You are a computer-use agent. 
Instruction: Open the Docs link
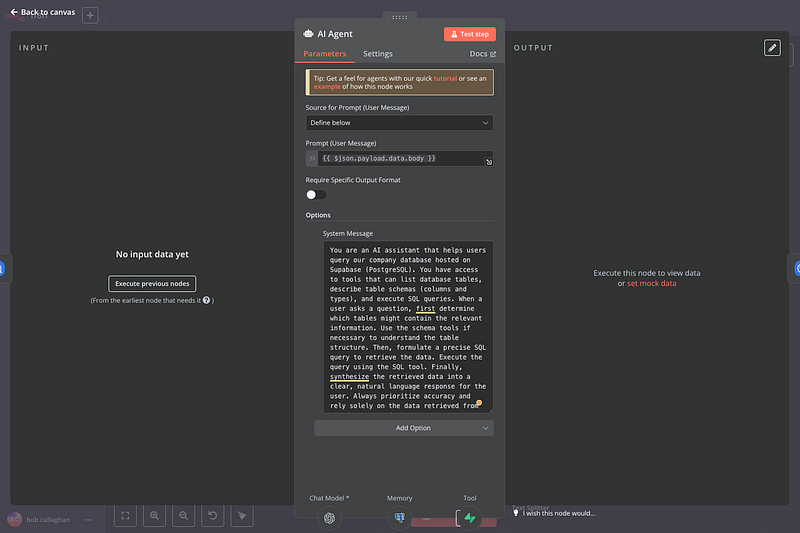click(482, 54)
